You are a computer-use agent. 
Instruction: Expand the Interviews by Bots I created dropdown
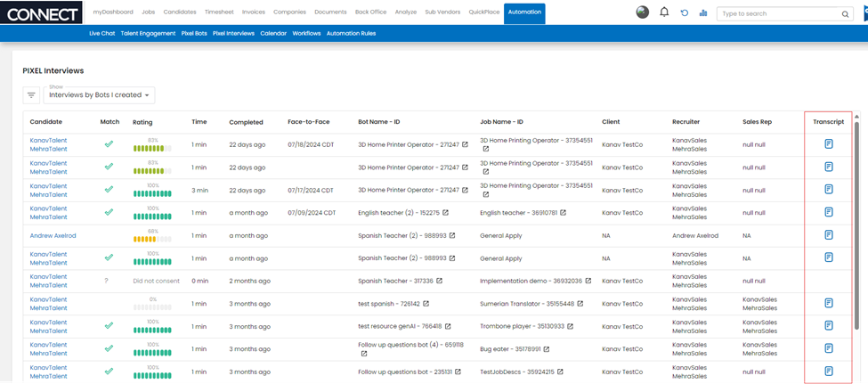[x=101, y=94]
